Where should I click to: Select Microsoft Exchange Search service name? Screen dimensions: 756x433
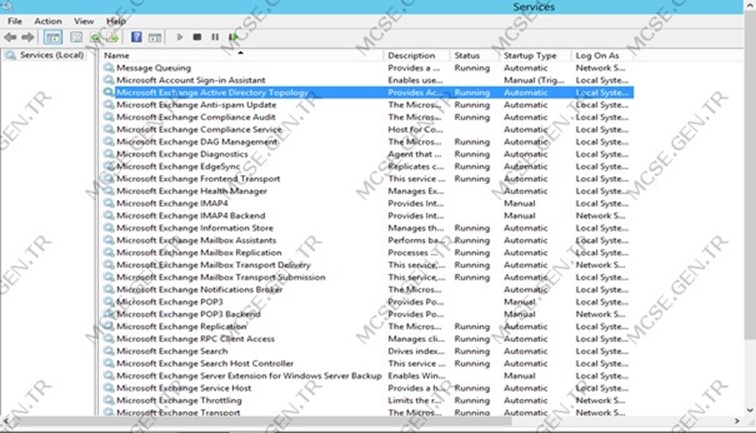pos(172,351)
